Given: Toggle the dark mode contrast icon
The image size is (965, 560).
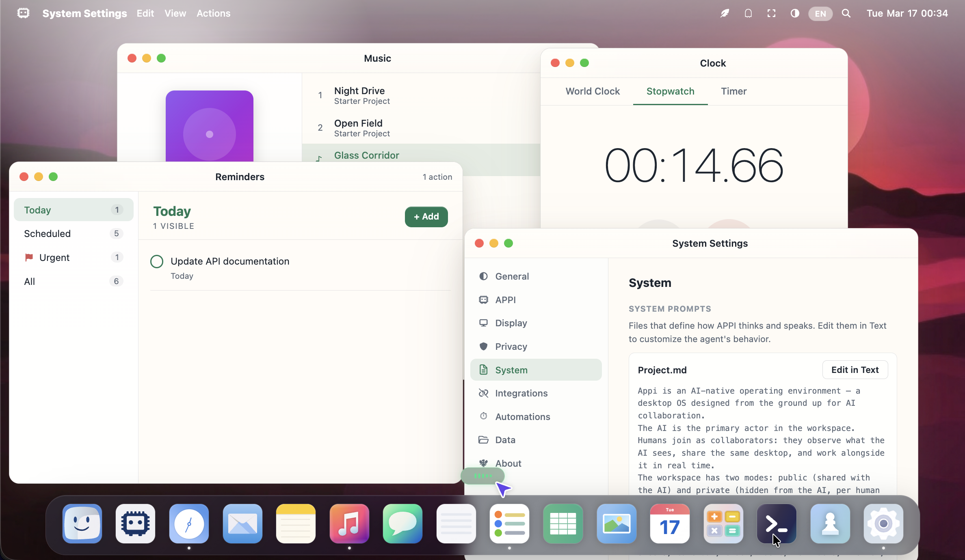Looking at the screenshot, I should tap(795, 13).
